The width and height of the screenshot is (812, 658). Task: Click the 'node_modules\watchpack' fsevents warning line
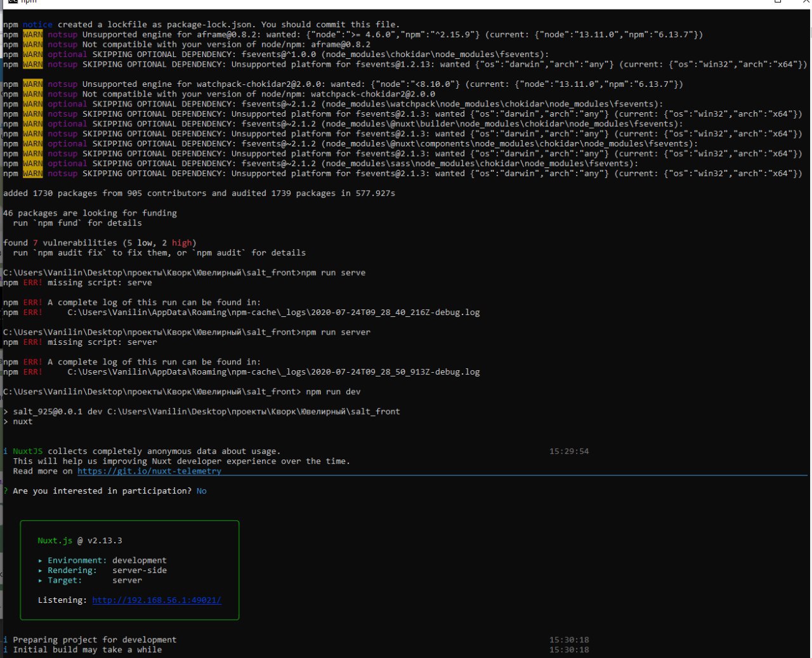pyautogui.click(x=333, y=104)
